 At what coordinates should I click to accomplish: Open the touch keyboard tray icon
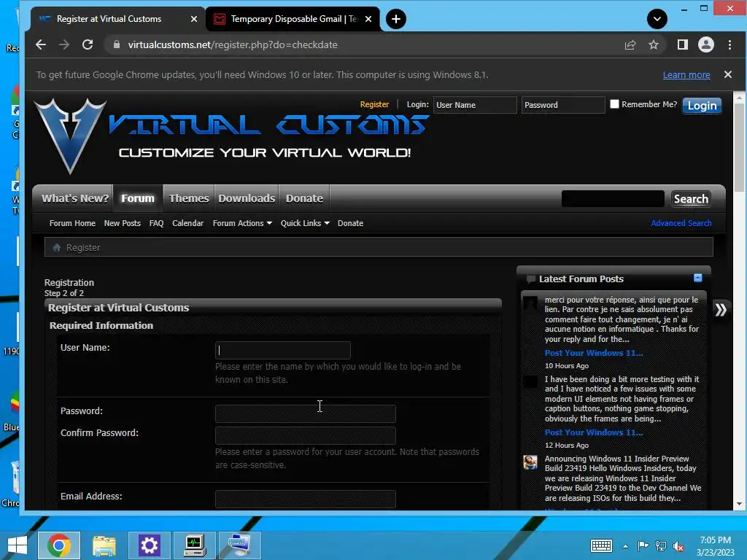pos(601,545)
